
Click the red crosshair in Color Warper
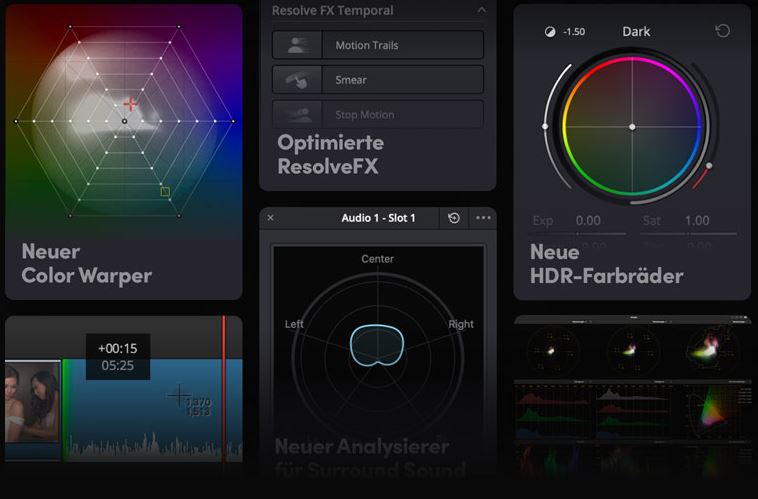coord(130,103)
